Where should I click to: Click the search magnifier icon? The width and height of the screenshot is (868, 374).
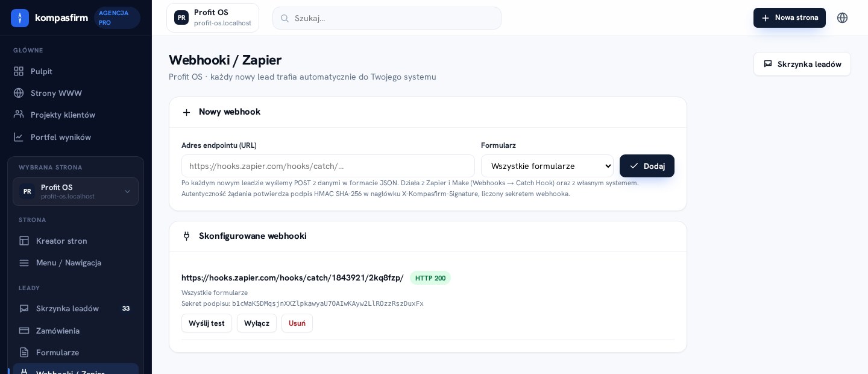coord(285,18)
